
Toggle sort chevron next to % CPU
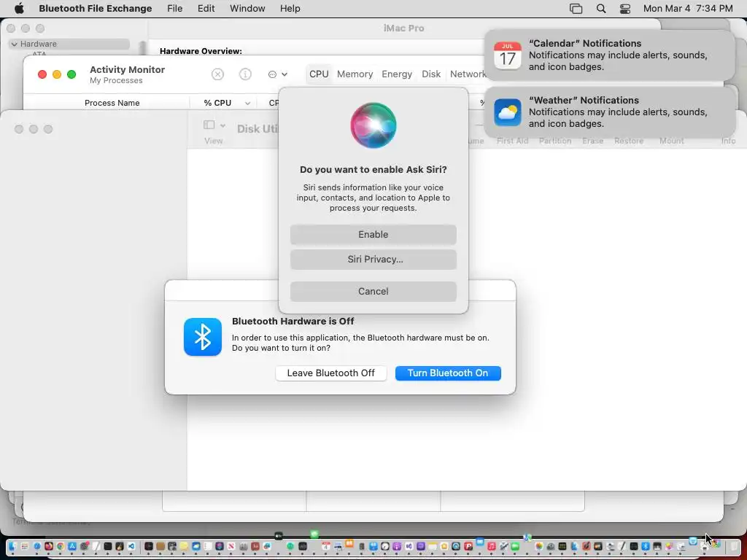(x=248, y=104)
